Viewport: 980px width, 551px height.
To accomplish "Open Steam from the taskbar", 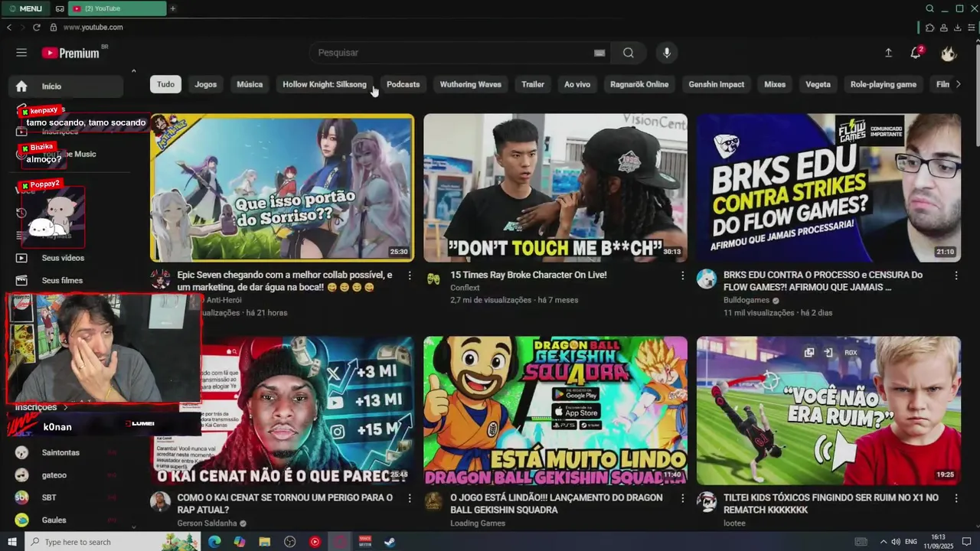I will pos(390,542).
